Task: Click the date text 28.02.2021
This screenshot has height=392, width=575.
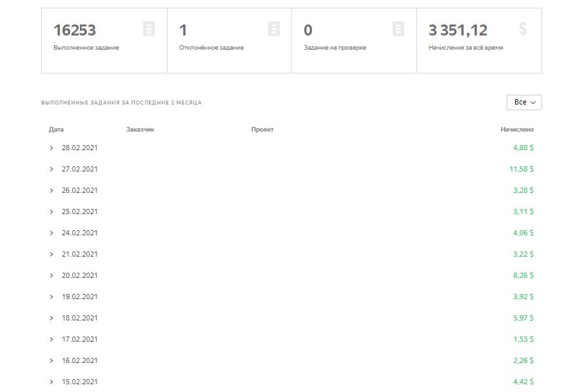Action: 79,148
